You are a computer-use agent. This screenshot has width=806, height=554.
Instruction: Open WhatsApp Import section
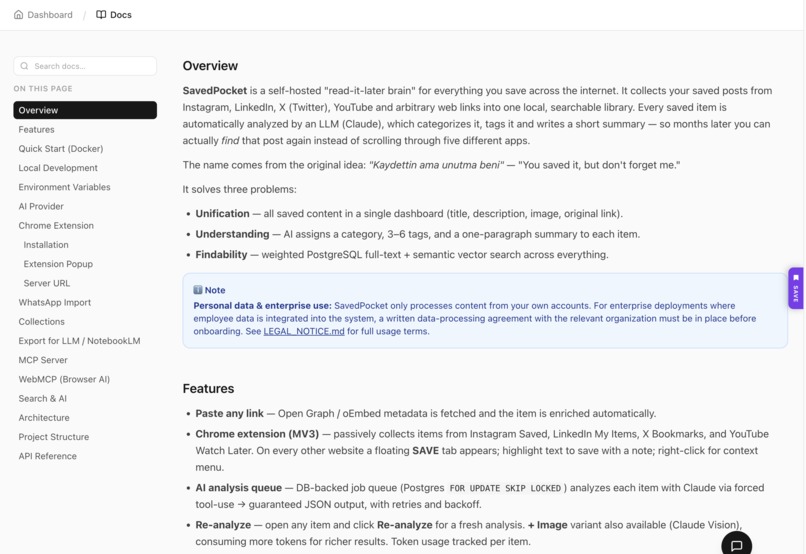tap(54, 302)
